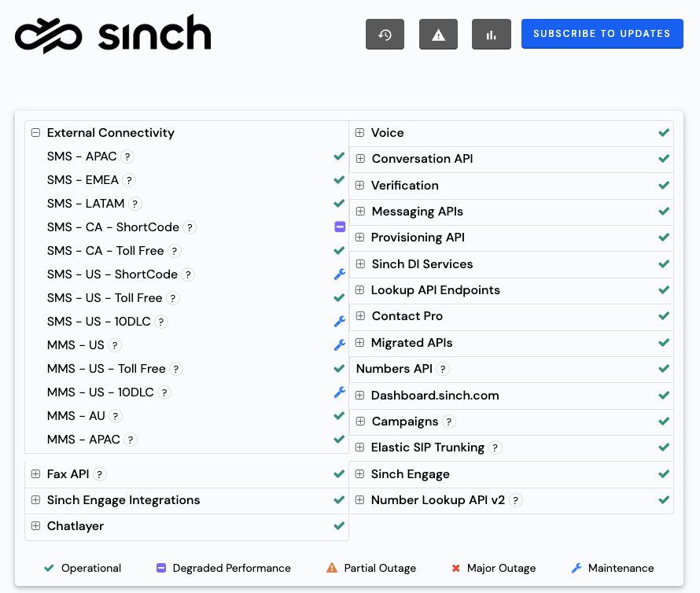This screenshot has width=700, height=593.
Task: Click the Maintenance legend entry
Action: [613, 568]
